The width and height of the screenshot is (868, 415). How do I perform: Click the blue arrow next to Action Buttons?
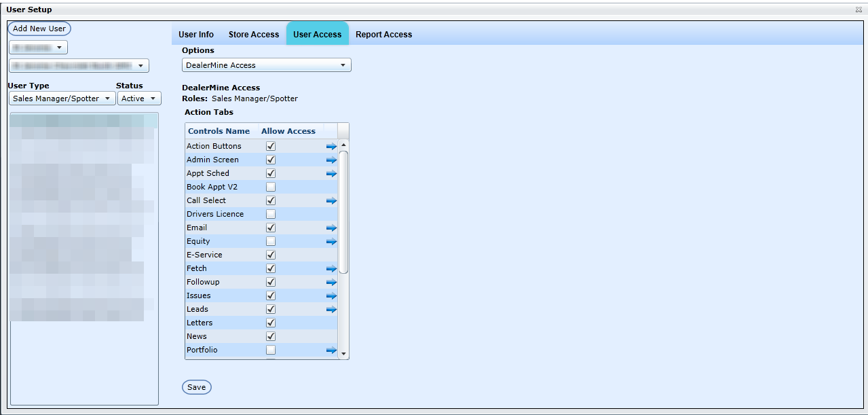point(331,146)
